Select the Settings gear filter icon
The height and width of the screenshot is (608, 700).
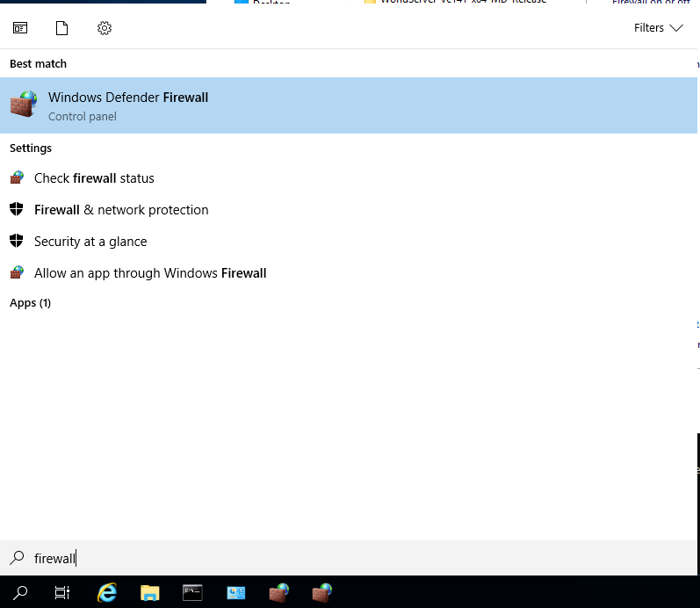pyautogui.click(x=105, y=28)
